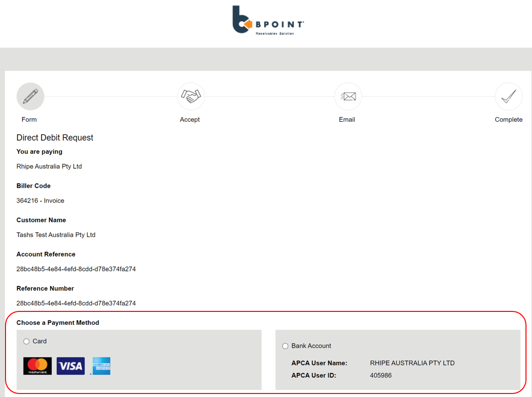Click the Card payment method panel
The height and width of the screenshot is (397, 532).
coord(138,359)
